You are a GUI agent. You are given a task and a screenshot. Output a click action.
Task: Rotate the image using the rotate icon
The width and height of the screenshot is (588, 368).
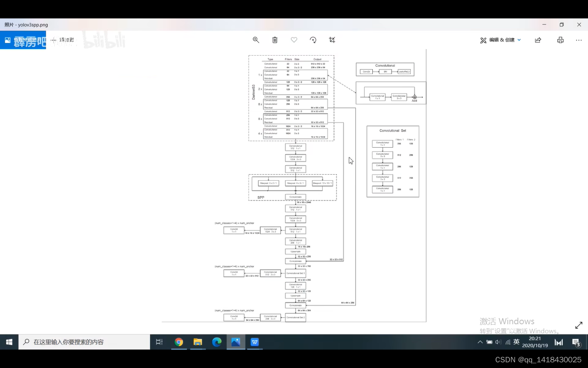(x=313, y=40)
